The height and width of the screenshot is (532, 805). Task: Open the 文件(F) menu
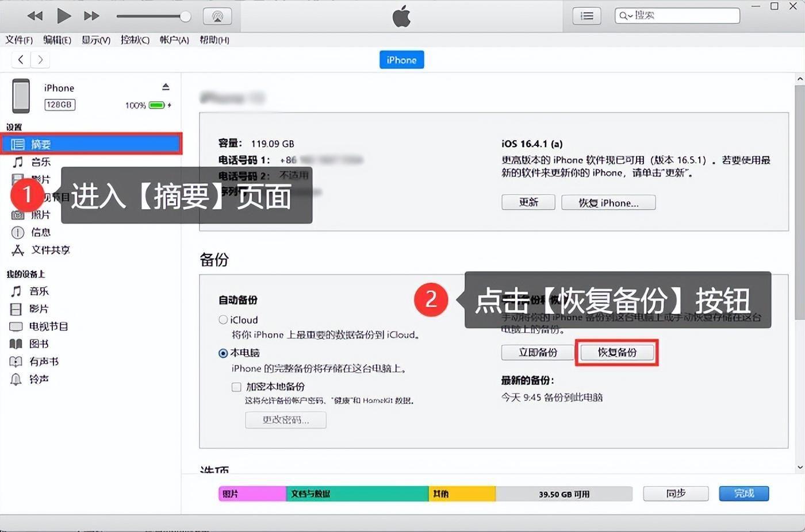point(19,40)
